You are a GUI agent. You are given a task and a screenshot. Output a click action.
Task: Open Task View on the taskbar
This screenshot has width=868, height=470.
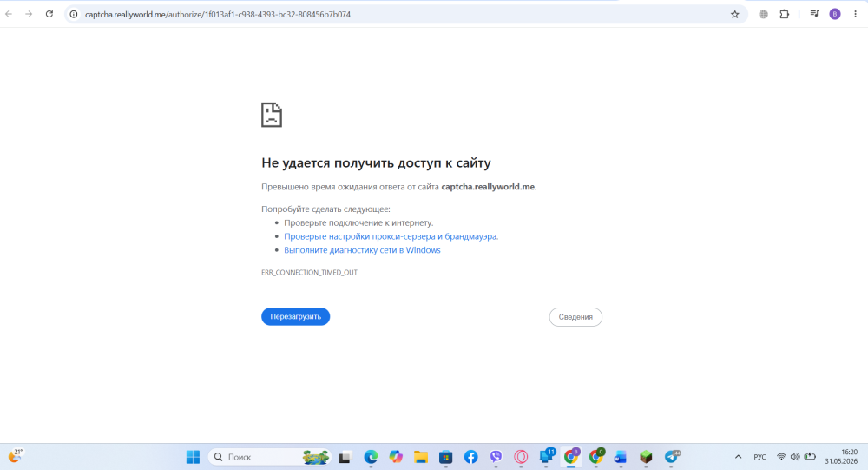345,457
